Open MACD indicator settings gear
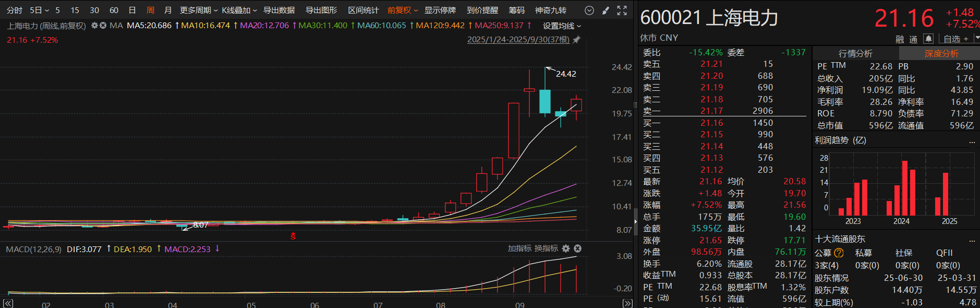 coord(566,248)
